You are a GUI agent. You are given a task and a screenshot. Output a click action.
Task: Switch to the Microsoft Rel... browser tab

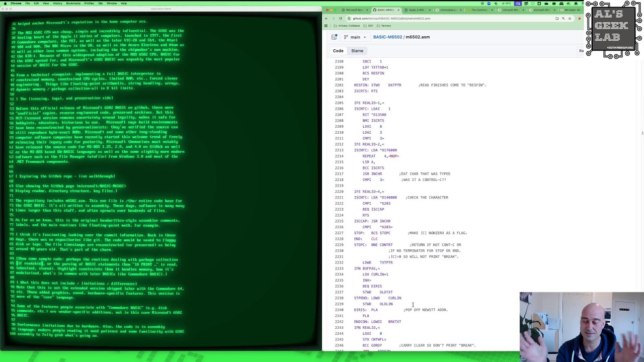pyautogui.click(x=355, y=10)
